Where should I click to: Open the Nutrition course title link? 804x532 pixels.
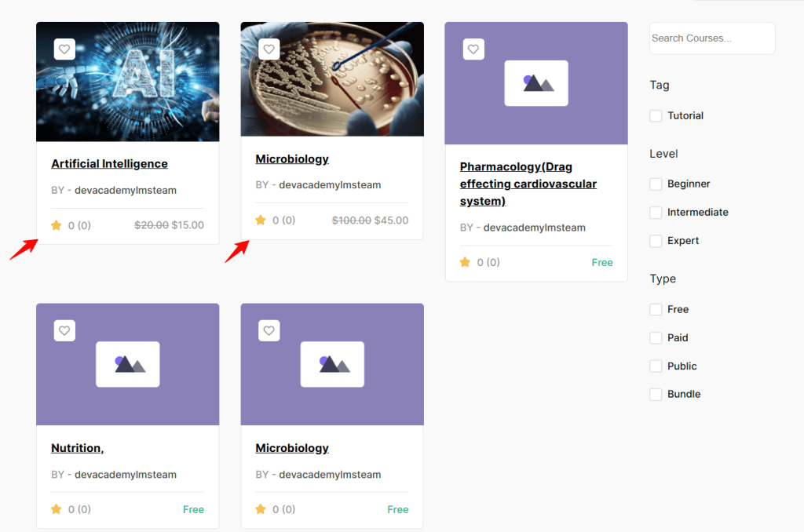coord(77,448)
